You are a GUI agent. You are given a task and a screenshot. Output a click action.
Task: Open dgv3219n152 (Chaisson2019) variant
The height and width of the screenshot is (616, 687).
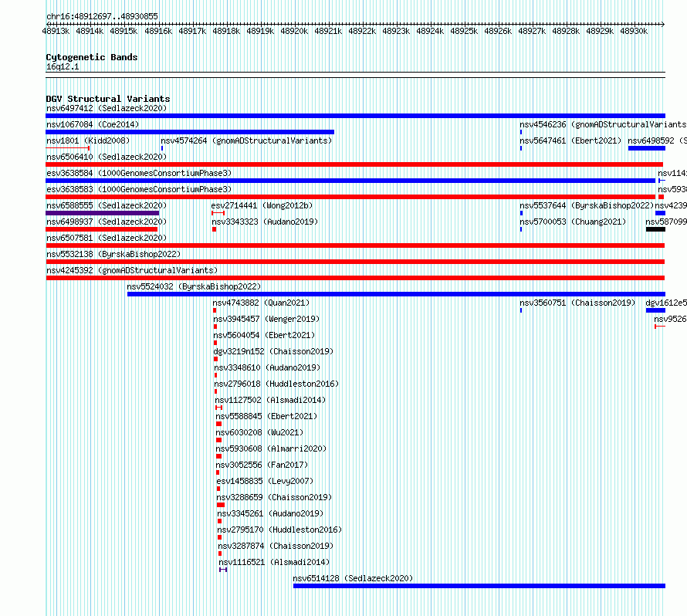coord(273,351)
